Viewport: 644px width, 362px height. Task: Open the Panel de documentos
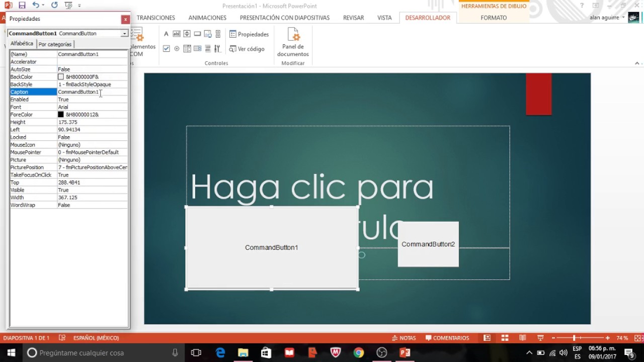pos(293,42)
